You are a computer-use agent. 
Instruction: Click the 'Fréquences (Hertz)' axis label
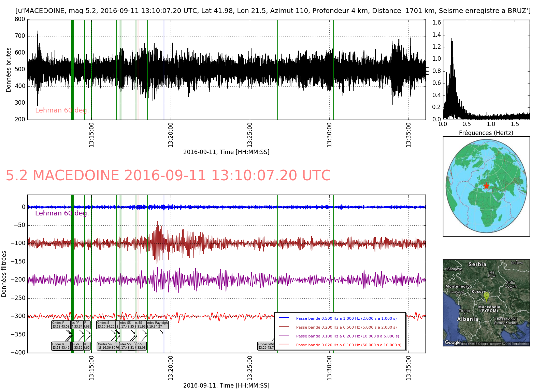[486, 133]
